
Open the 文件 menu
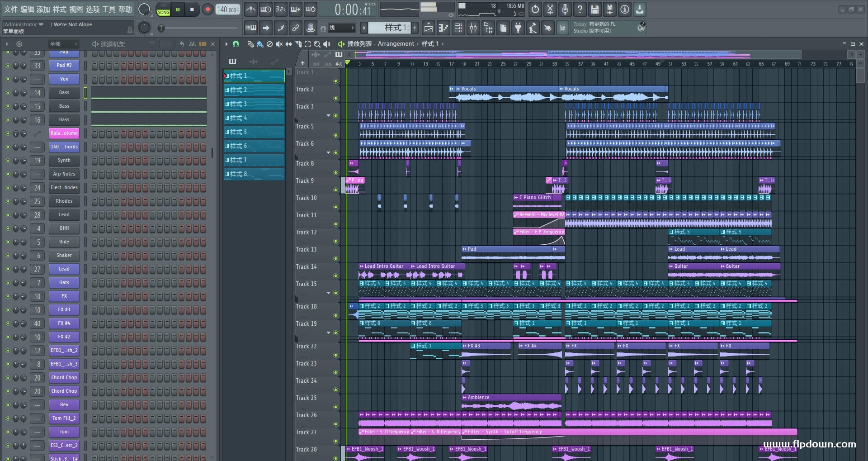pos(11,9)
